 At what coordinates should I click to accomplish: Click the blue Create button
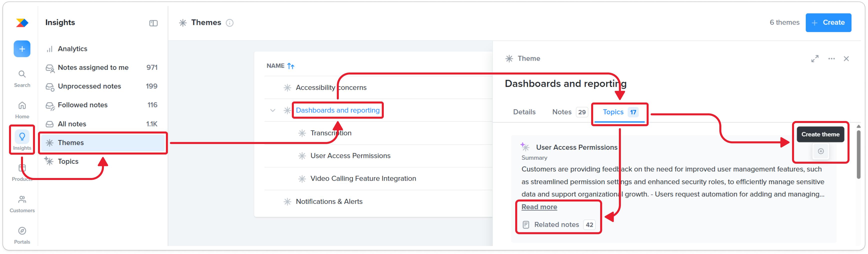pos(828,22)
